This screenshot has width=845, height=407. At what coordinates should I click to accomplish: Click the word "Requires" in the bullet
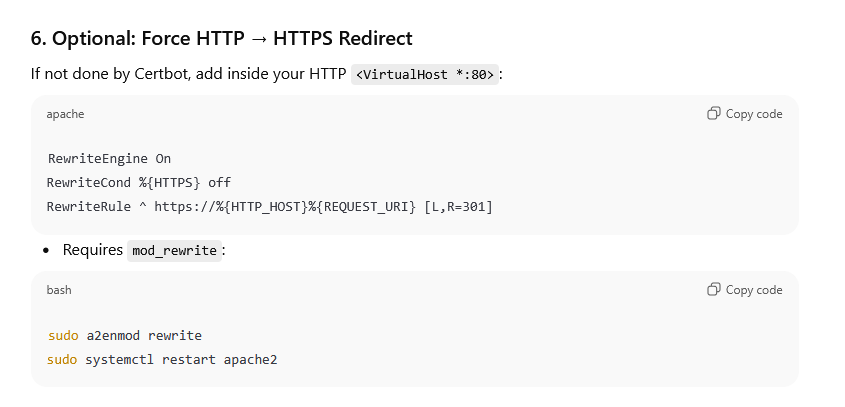pyautogui.click(x=92, y=250)
